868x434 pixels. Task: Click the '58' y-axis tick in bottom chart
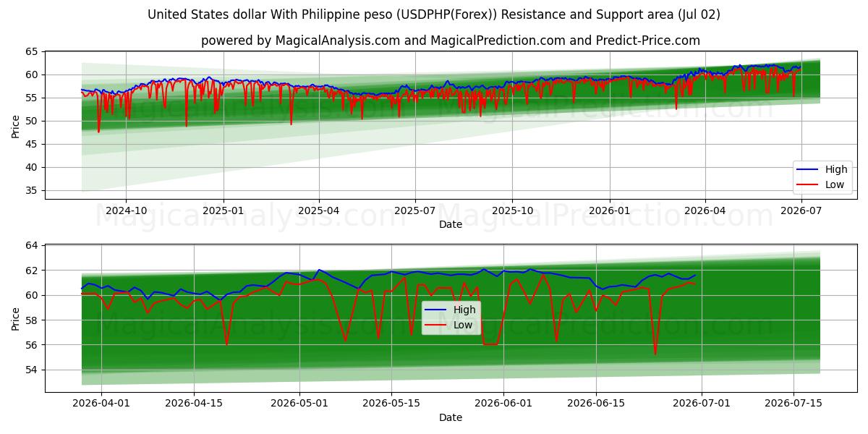[32, 320]
